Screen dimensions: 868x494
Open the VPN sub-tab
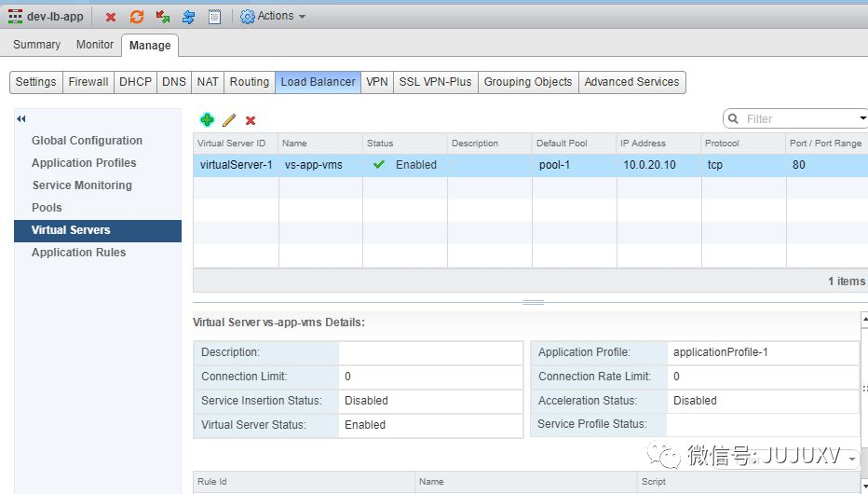(x=377, y=82)
